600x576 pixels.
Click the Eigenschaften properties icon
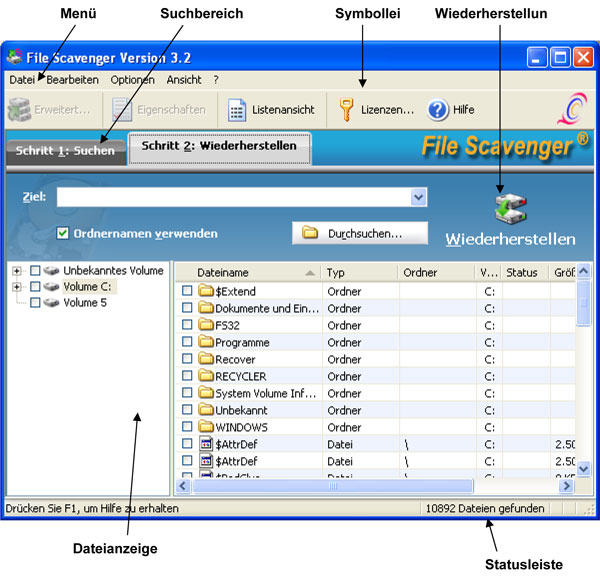(122, 110)
